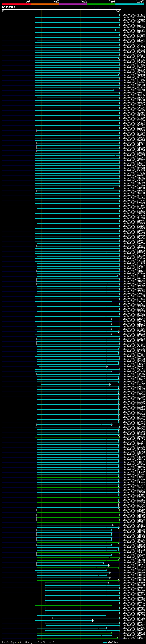Viewport: 146px width, 644px height.
Task: Click the alignment bar for UniRef100_P17673
Action: click(78, 15)
